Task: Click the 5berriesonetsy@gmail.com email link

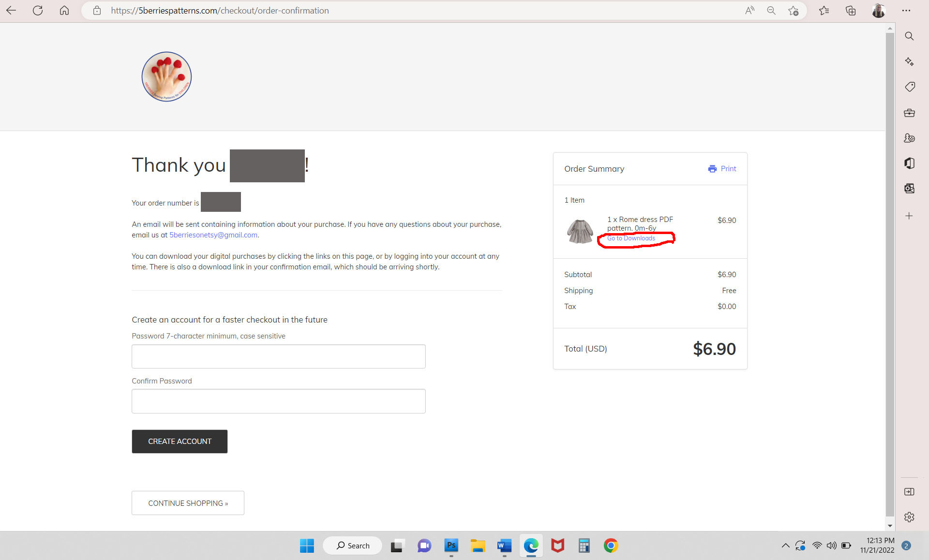Action: pos(213,235)
